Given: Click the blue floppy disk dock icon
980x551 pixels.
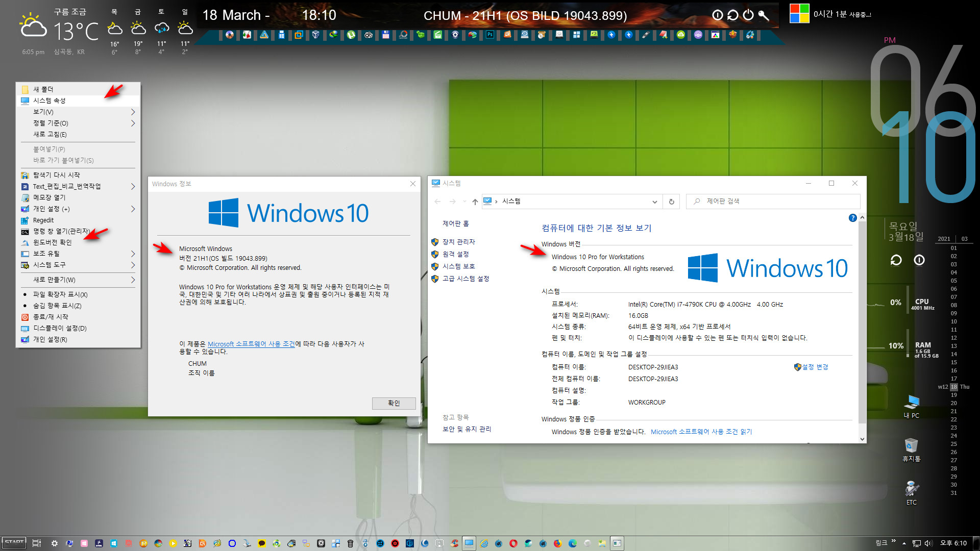Looking at the screenshot, I should [386, 35].
